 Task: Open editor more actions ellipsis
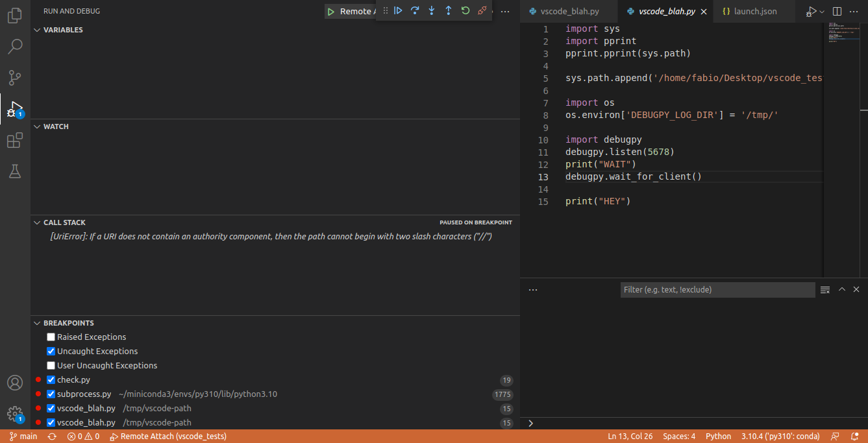(x=854, y=12)
